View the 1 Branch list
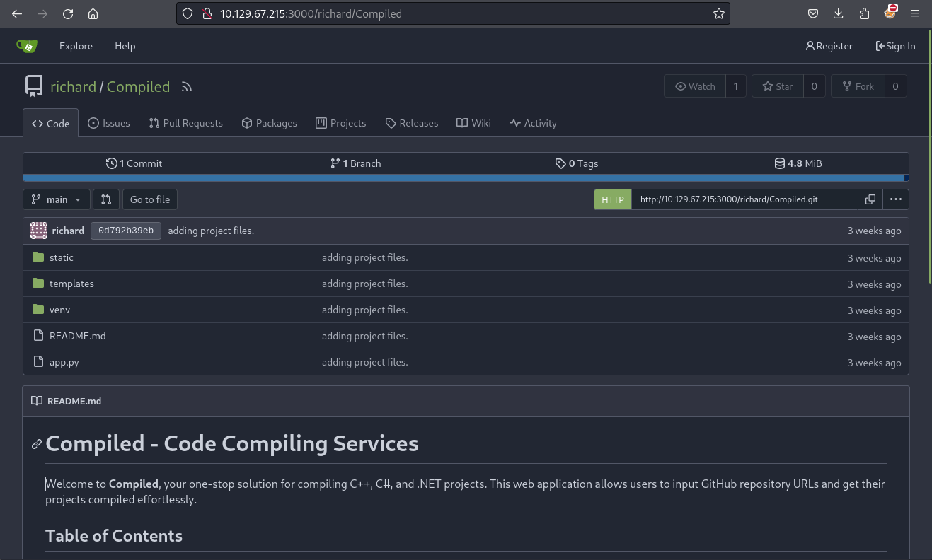Viewport: 932px width, 560px height. click(355, 163)
